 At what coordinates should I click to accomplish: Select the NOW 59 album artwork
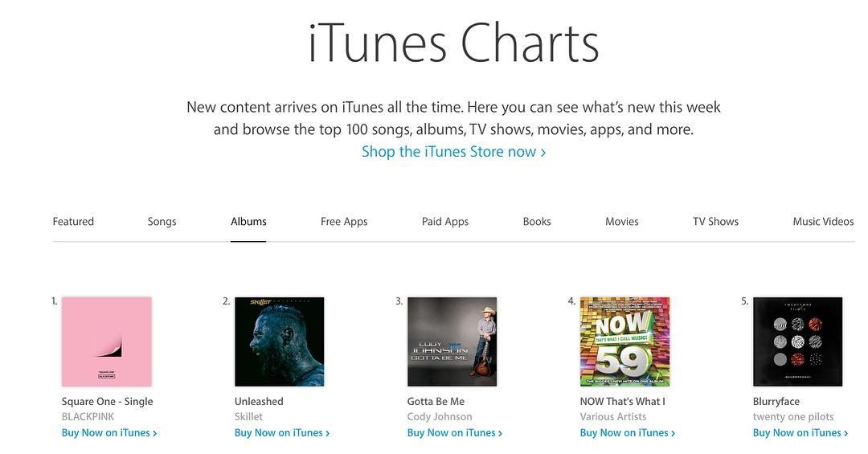[625, 342]
